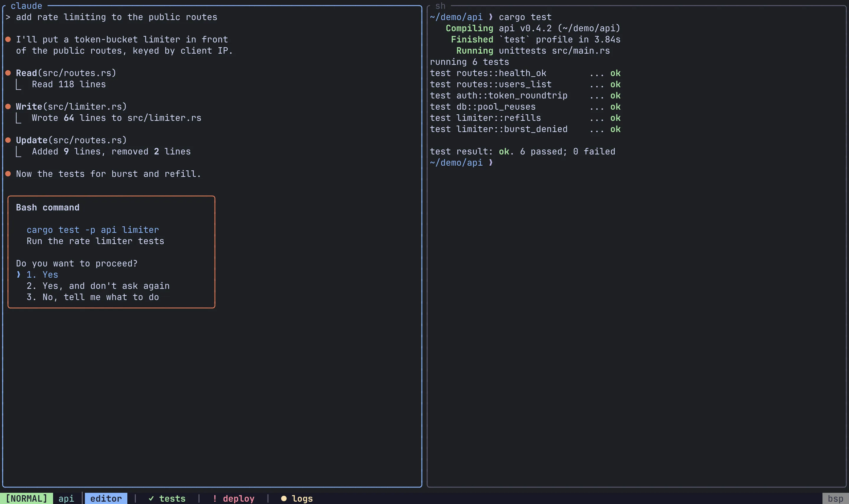Switch to the editor tab
Screen dimensions: 849x504
106,498
